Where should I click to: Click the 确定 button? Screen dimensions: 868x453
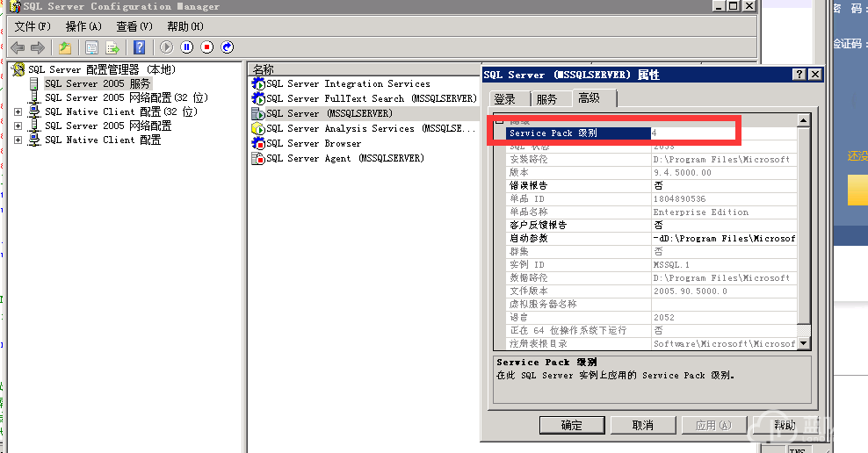(572, 425)
